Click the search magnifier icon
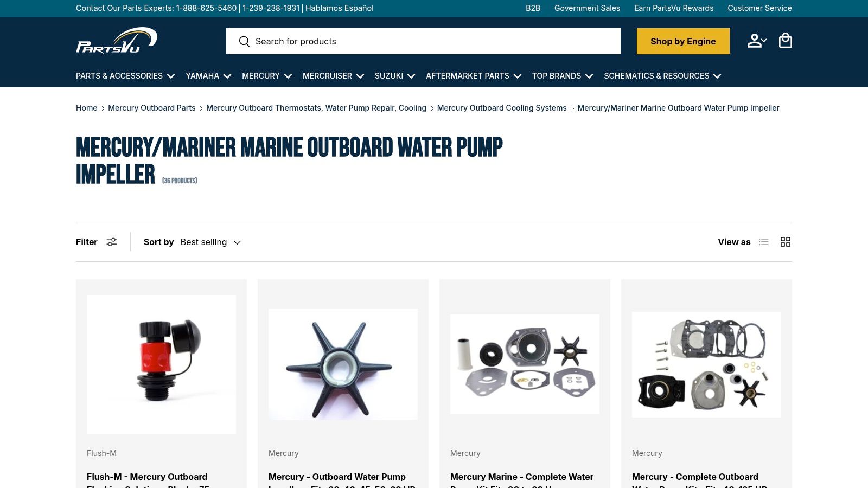868x488 pixels. (244, 41)
